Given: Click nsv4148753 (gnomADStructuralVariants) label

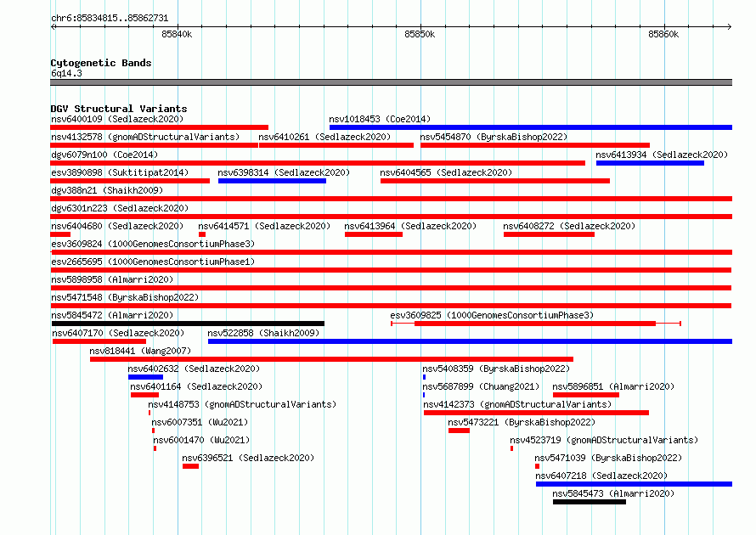Looking at the screenshot, I should (x=243, y=404).
